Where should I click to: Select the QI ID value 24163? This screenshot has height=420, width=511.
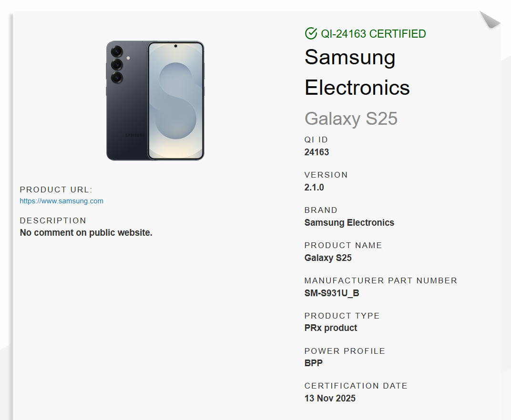pos(317,152)
